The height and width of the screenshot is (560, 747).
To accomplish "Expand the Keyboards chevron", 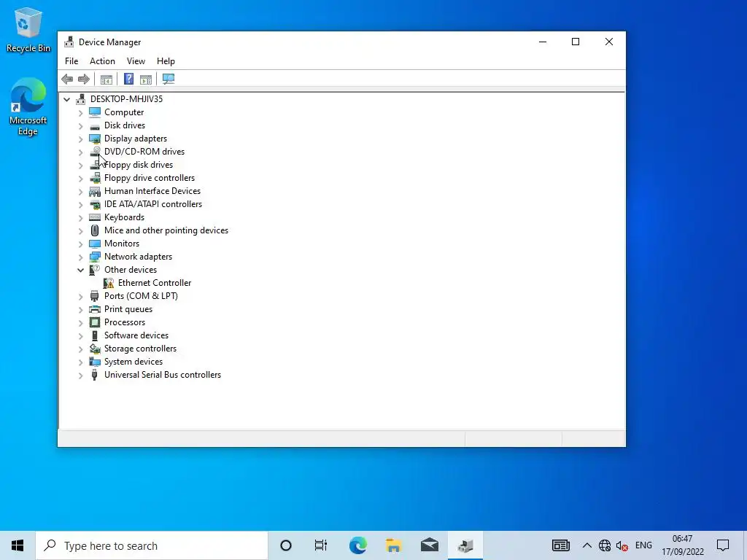I will click(x=80, y=217).
